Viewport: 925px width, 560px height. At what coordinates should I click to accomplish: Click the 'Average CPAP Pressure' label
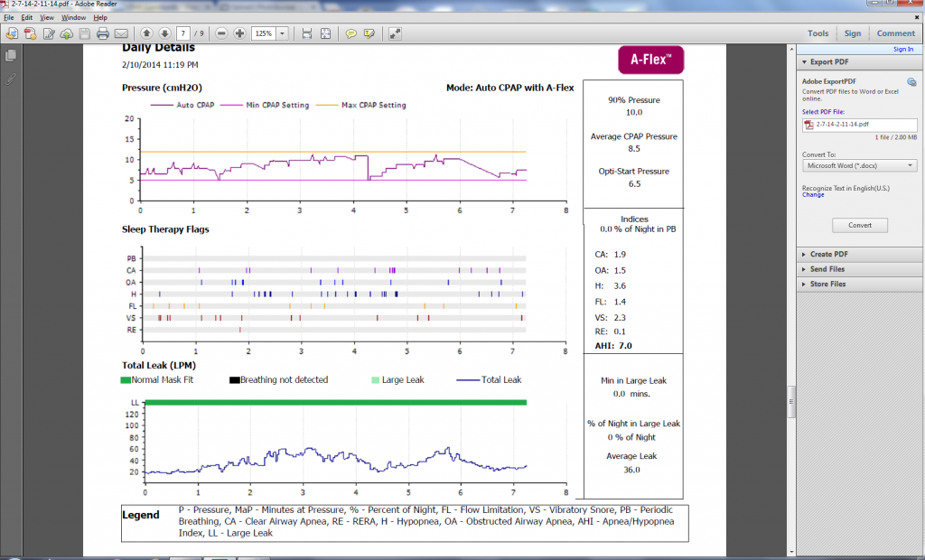[633, 136]
